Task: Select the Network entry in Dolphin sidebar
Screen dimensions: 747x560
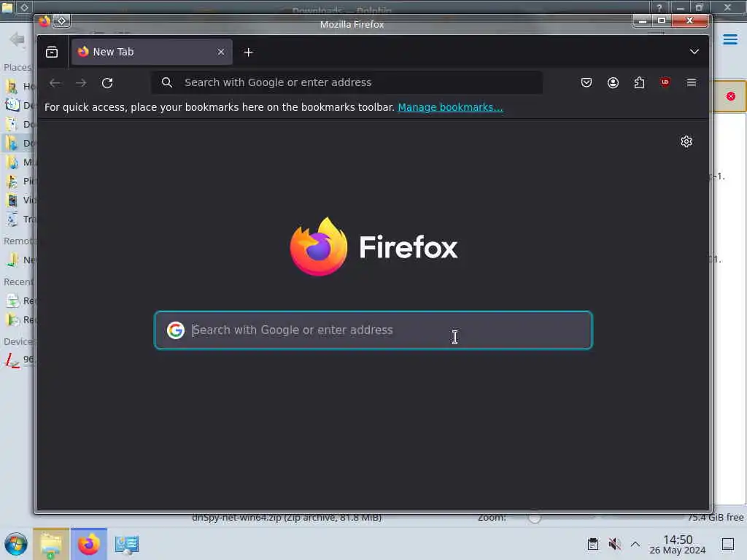Action: [x=20, y=260]
